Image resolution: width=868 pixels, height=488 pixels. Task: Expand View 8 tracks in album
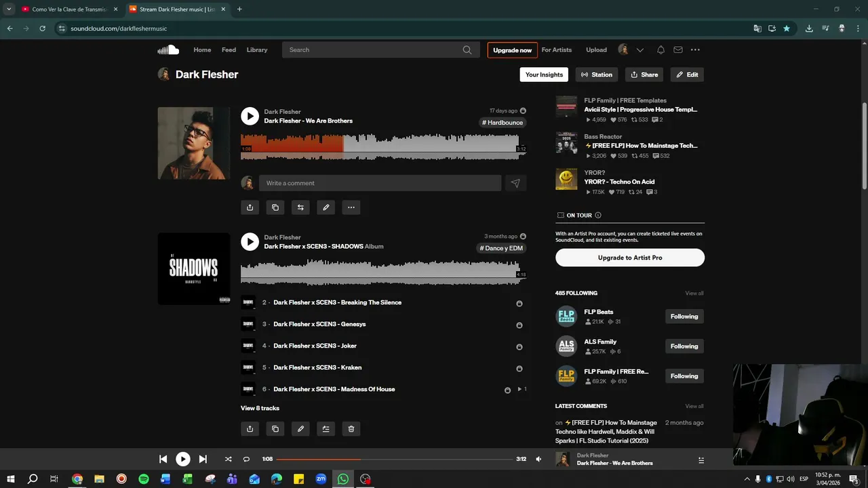(x=260, y=408)
